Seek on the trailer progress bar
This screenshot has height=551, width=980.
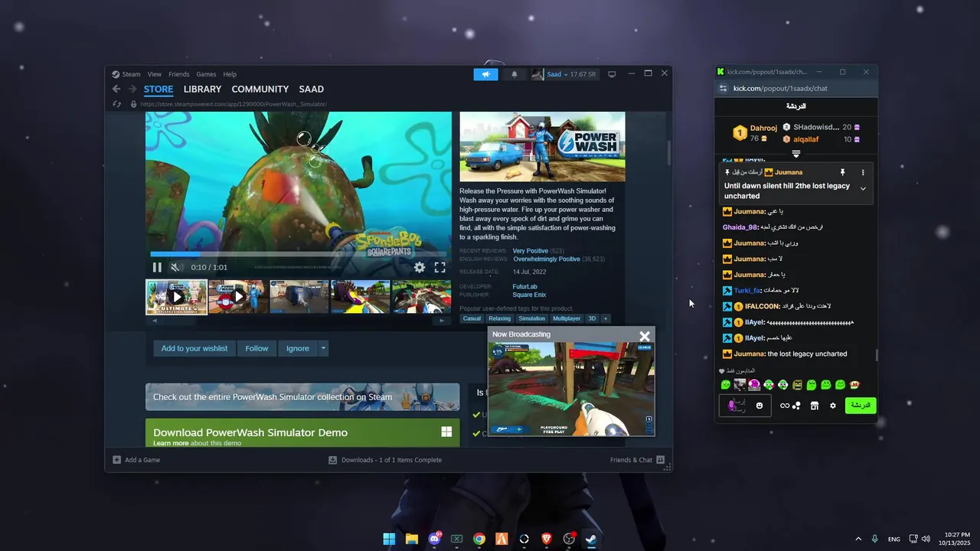point(299,254)
